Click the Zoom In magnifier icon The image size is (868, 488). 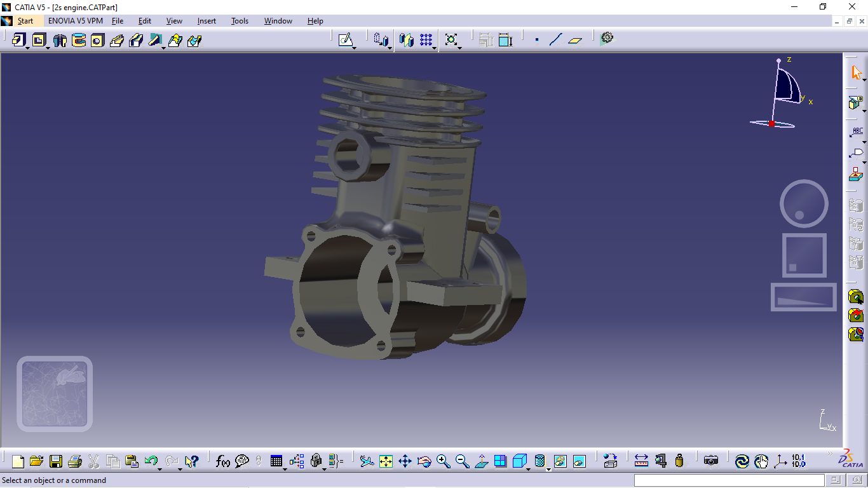tap(442, 461)
